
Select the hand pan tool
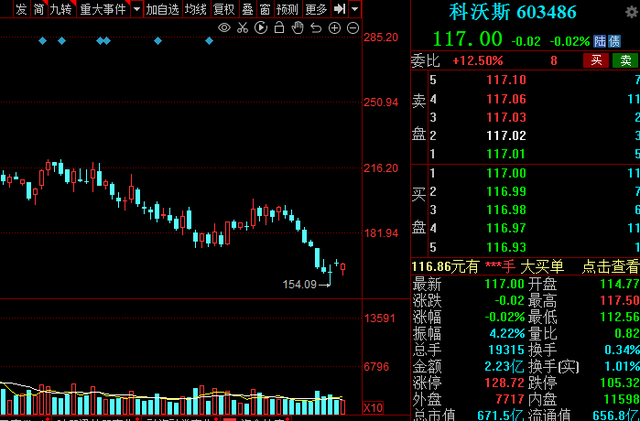(x=298, y=28)
